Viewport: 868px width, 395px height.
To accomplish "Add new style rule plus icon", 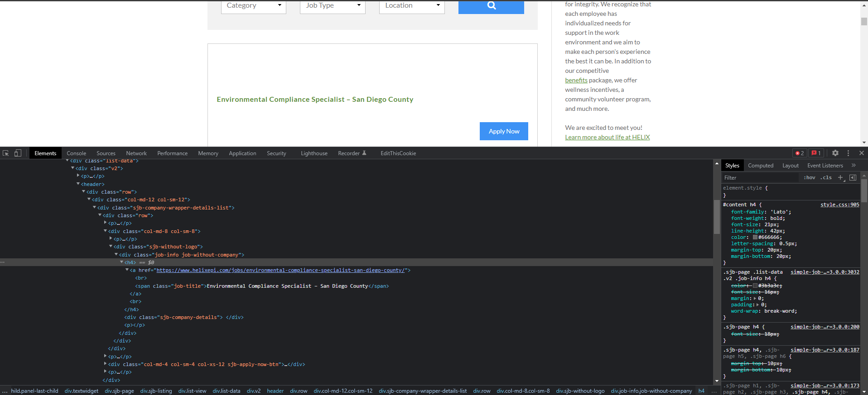I will pyautogui.click(x=840, y=178).
